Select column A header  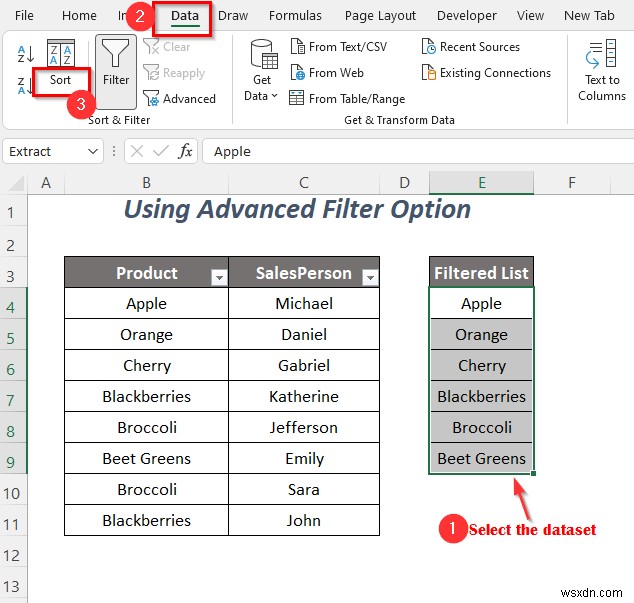tap(46, 183)
